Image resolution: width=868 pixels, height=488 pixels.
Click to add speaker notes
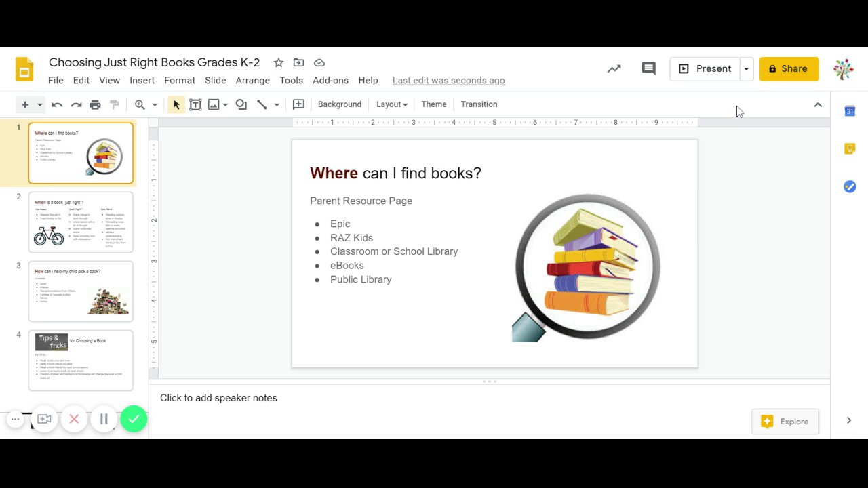coord(218,398)
